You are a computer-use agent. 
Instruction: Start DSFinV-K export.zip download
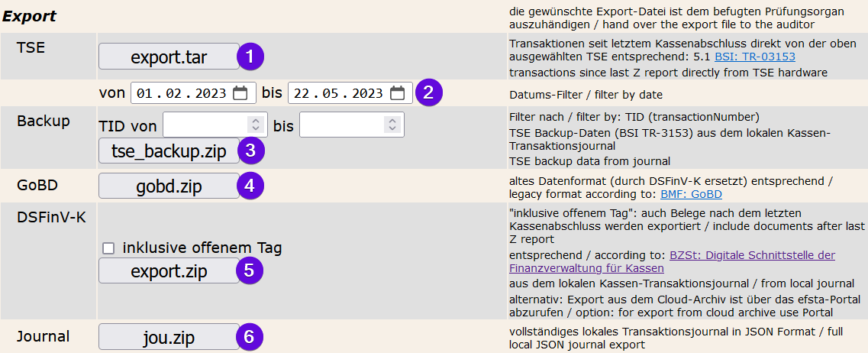[x=169, y=270]
